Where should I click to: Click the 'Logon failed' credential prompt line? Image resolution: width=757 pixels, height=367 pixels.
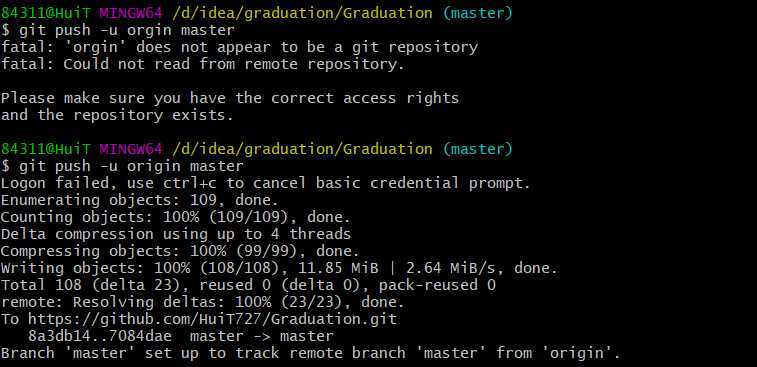pyautogui.click(x=266, y=183)
